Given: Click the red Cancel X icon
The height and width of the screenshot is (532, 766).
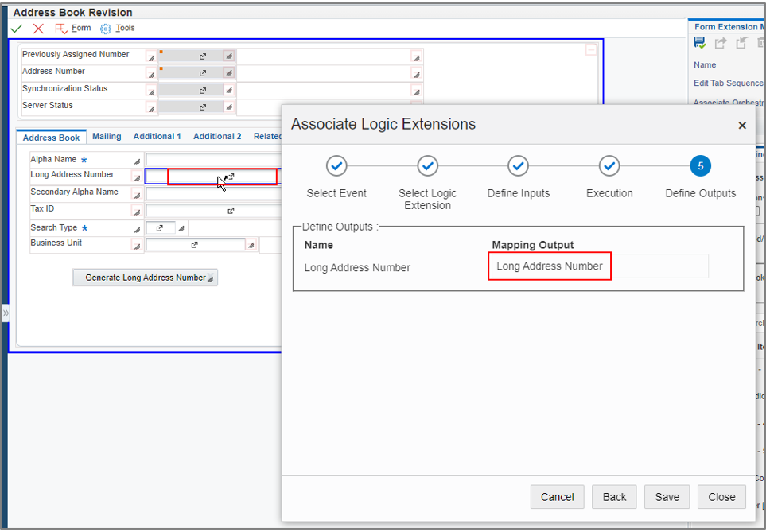Looking at the screenshot, I should (x=38, y=28).
